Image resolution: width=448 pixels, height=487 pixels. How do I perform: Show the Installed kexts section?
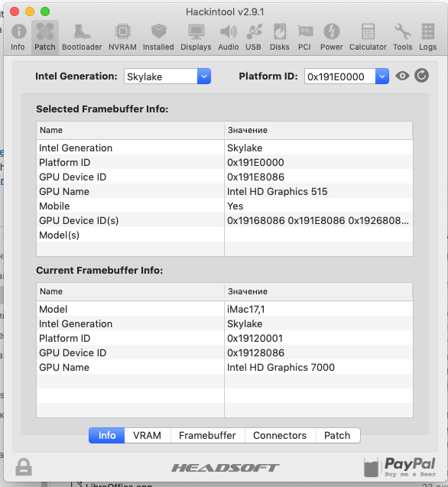click(x=158, y=37)
